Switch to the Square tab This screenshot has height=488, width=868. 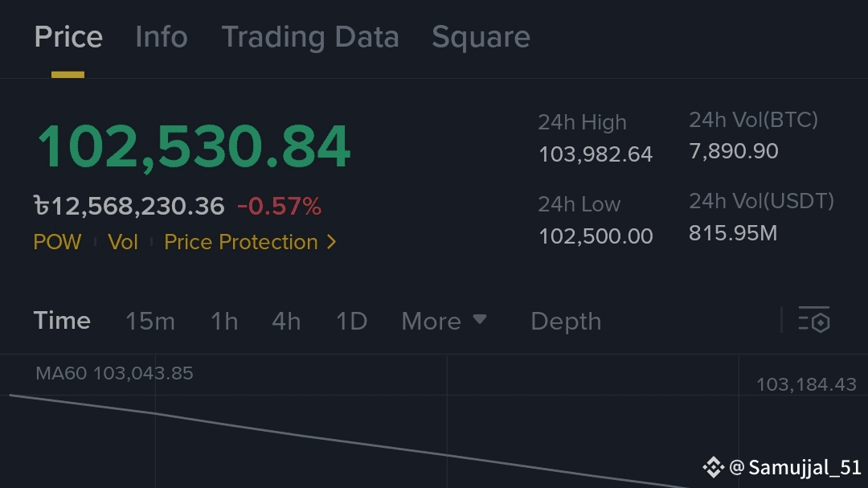pyautogui.click(x=481, y=38)
